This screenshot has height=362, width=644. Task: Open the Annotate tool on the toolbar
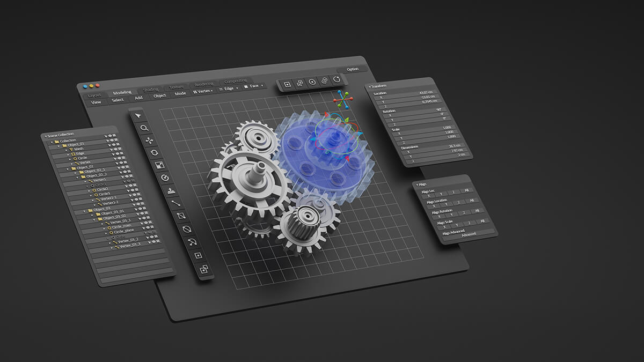click(171, 190)
